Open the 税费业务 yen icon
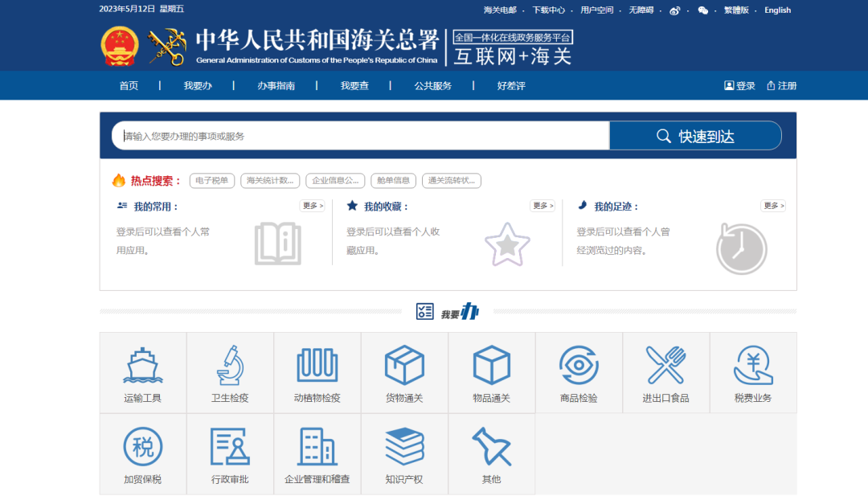This screenshot has width=868, height=500. pyautogui.click(x=753, y=365)
